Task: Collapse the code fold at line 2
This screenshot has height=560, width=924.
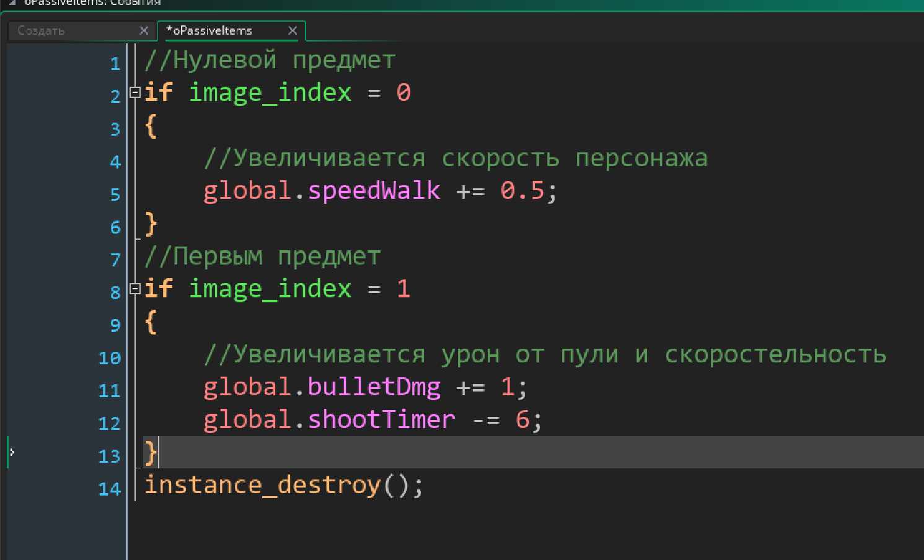Action: point(135,92)
